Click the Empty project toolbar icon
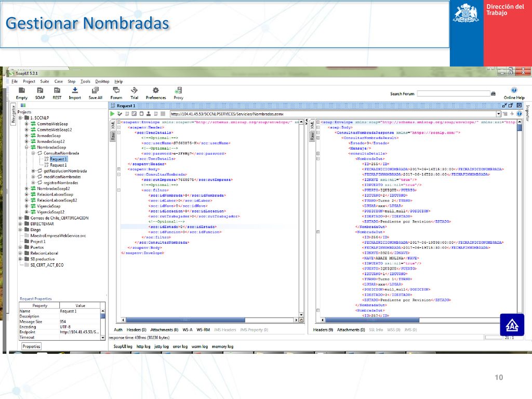 pyautogui.click(x=22, y=90)
